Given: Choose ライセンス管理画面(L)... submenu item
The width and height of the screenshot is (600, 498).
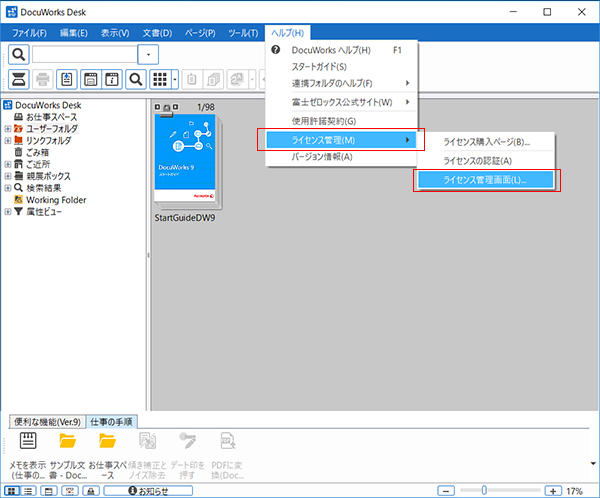Looking at the screenshot, I should 486,180.
